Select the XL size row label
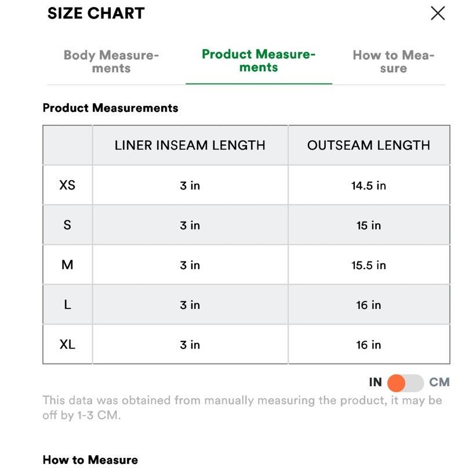This screenshot has height=476, width=476. click(67, 344)
